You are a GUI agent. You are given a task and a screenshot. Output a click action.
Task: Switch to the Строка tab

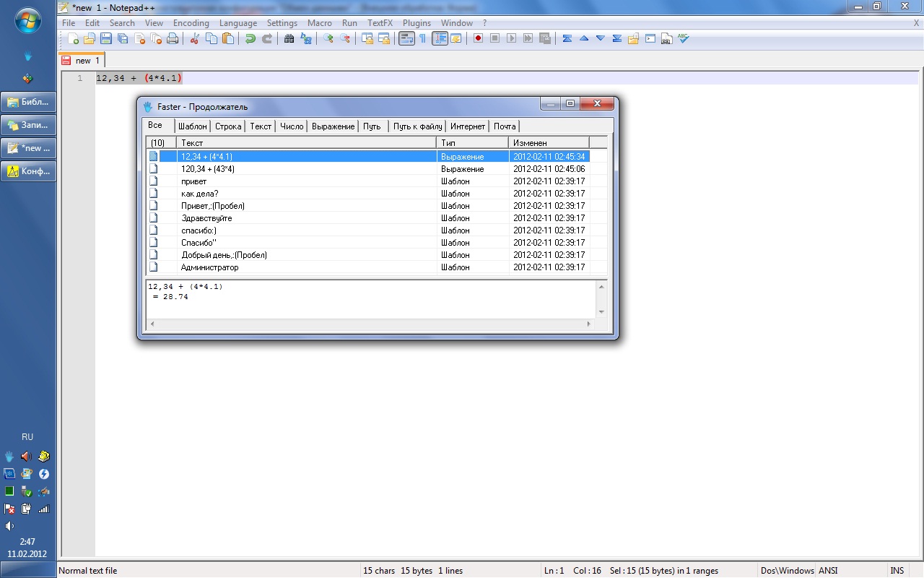(228, 126)
